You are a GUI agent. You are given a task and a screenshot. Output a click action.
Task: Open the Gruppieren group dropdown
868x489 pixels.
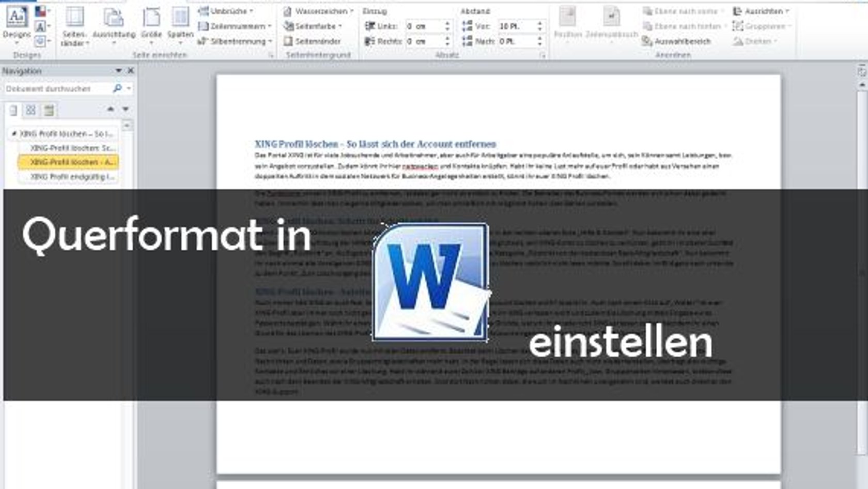pos(762,26)
